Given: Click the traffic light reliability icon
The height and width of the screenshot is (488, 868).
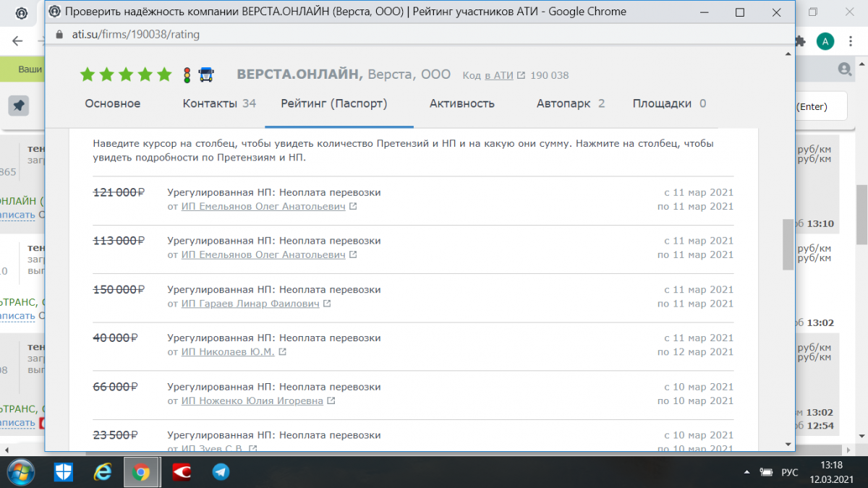Looking at the screenshot, I should pyautogui.click(x=187, y=74).
